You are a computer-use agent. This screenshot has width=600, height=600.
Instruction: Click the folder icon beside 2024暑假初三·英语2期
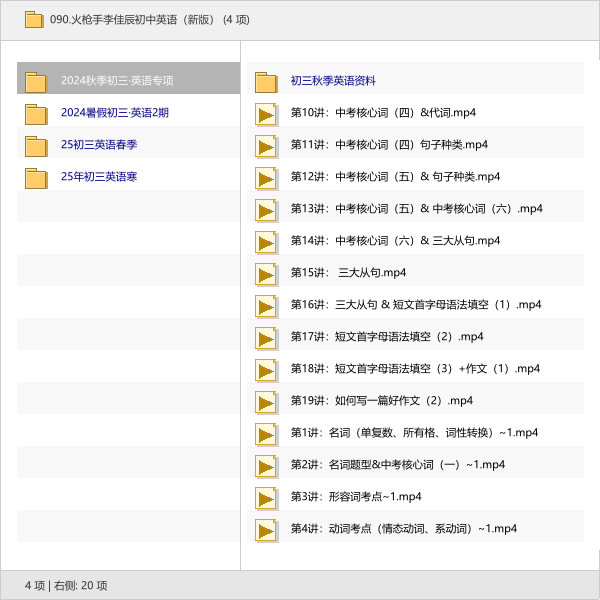36,113
